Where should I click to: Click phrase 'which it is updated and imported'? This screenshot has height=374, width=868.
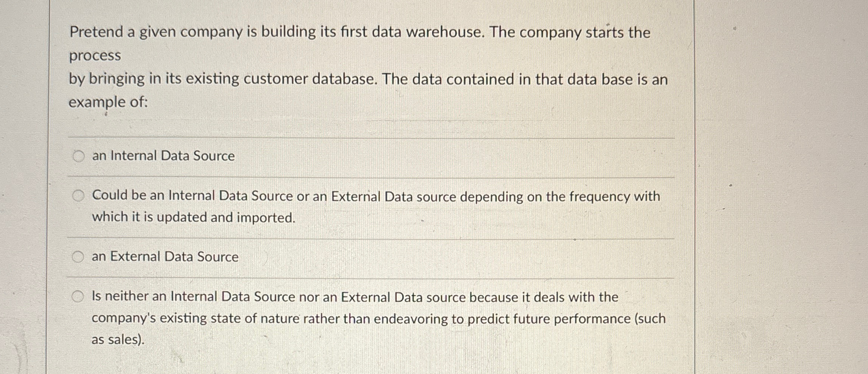(194, 217)
